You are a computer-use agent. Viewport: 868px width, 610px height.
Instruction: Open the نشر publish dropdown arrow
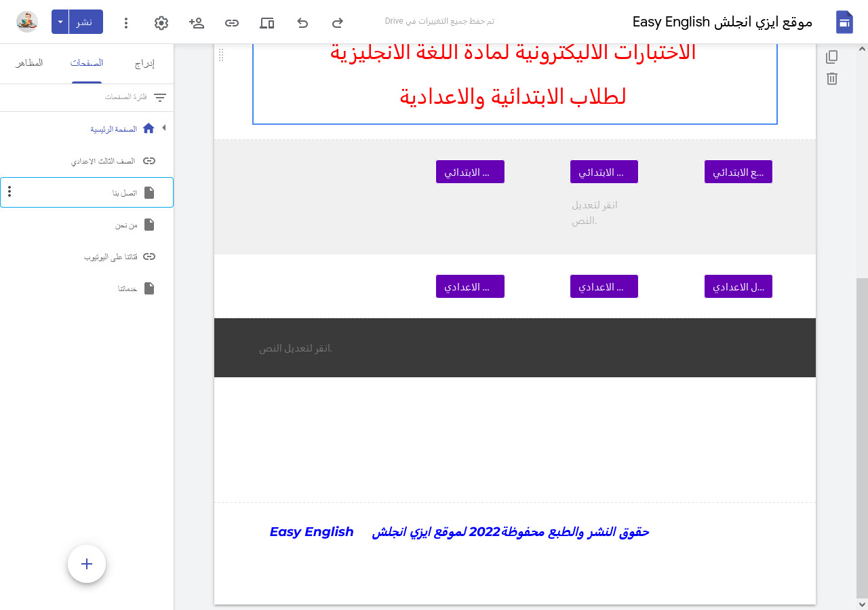click(x=60, y=22)
